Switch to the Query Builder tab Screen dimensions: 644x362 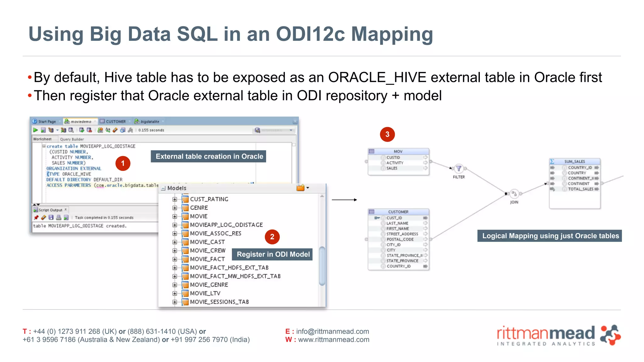(72, 139)
